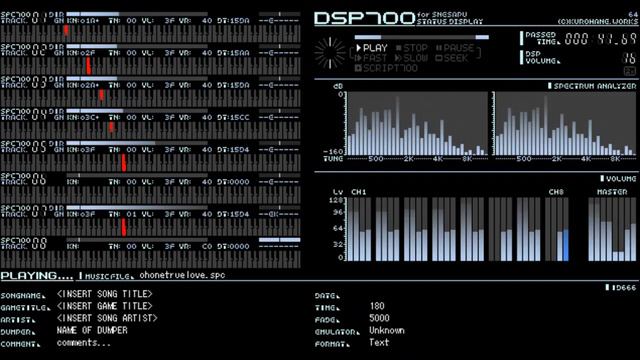The image size is (640, 360).
Task: Click the track 08 highlighted pan bar
Action: [280, 240]
